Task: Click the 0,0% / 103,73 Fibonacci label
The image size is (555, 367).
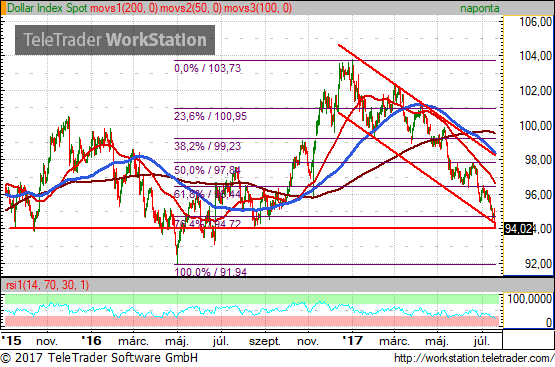Action: [207, 68]
